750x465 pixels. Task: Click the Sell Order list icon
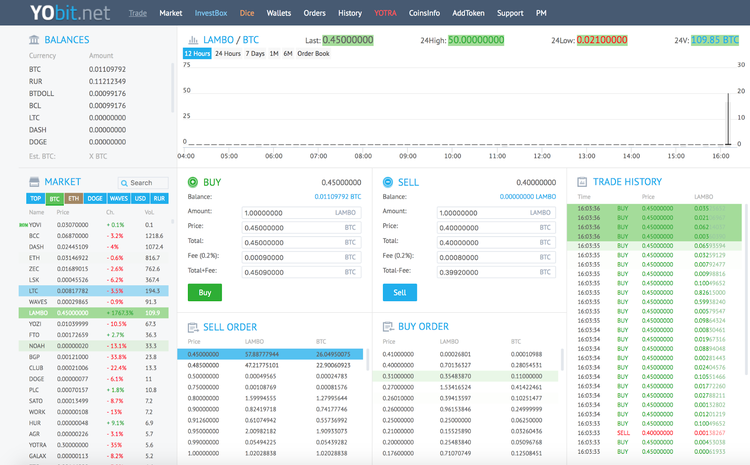coord(191,326)
